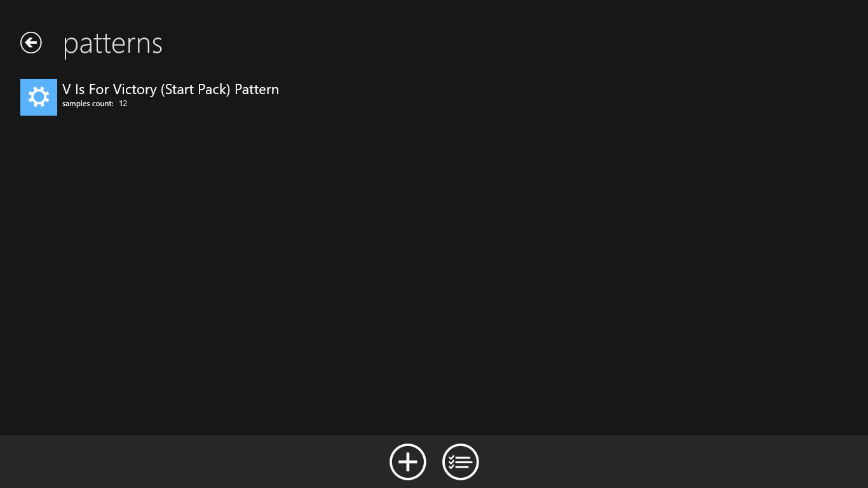Image resolution: width=868 pixels, height=488 pixels.
Task: Click the light-blue thumbnail of the pattern
Action: (39, 97)
